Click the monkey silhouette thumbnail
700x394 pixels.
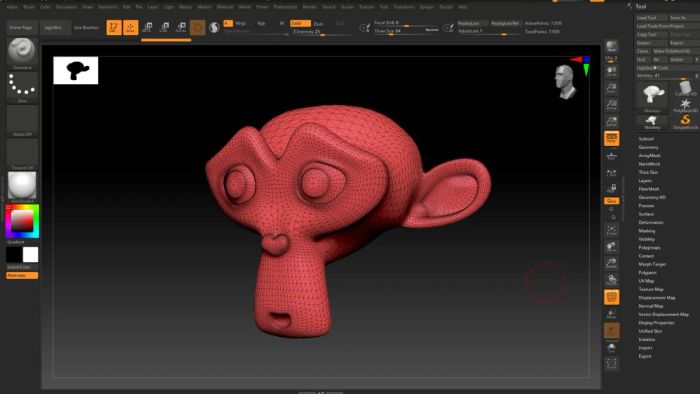[x=76, y=70]
